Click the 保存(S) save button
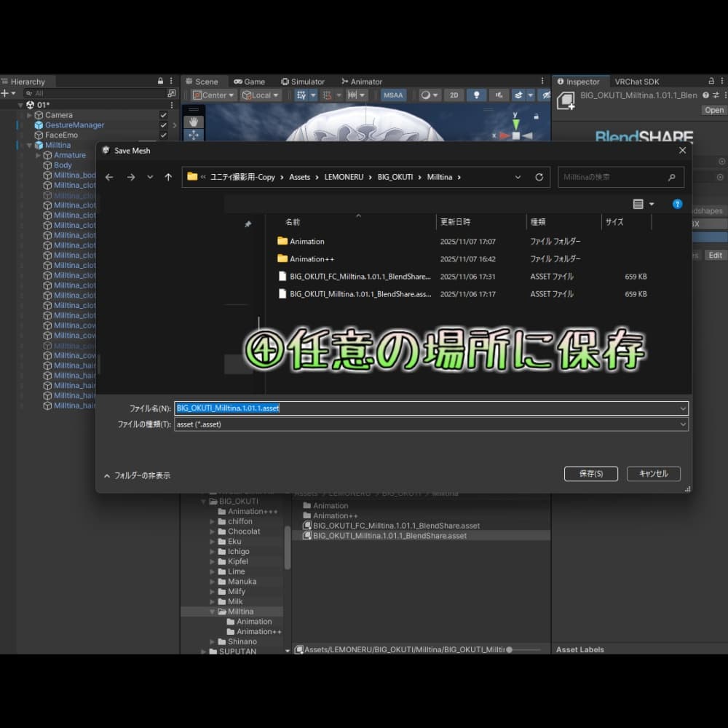 coord(590,474)
